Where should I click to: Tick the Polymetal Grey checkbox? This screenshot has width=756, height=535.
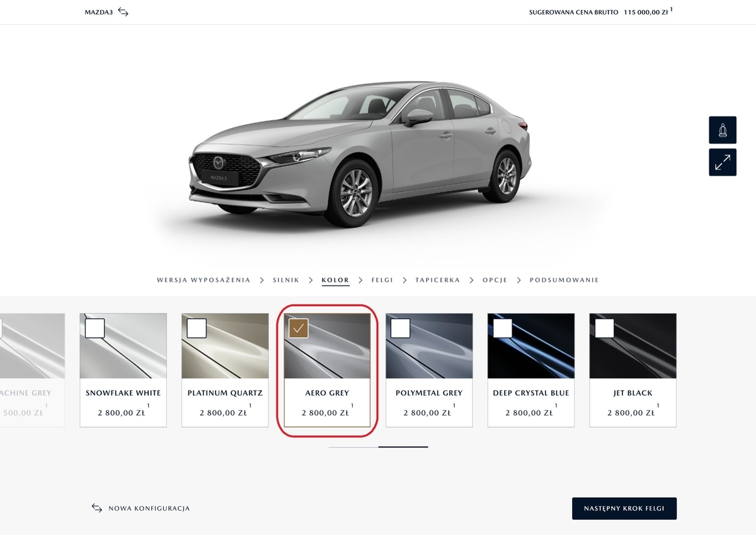point(401,328)
